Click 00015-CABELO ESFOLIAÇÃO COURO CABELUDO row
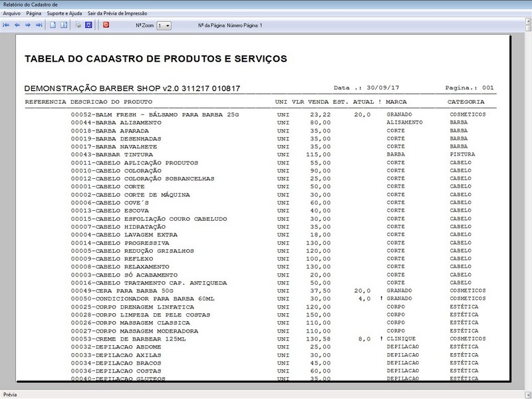Screen dimensions: 532x399 pyautogui.click(x=271, y=219)
